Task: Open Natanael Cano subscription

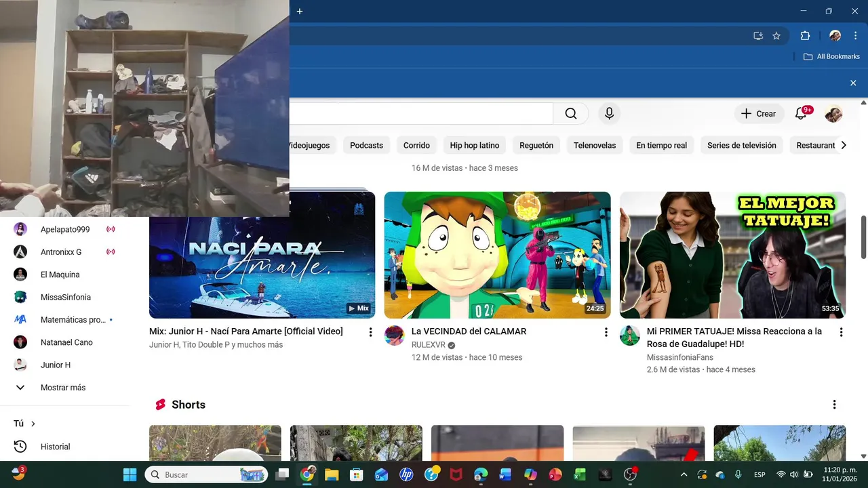Action: 64,342
